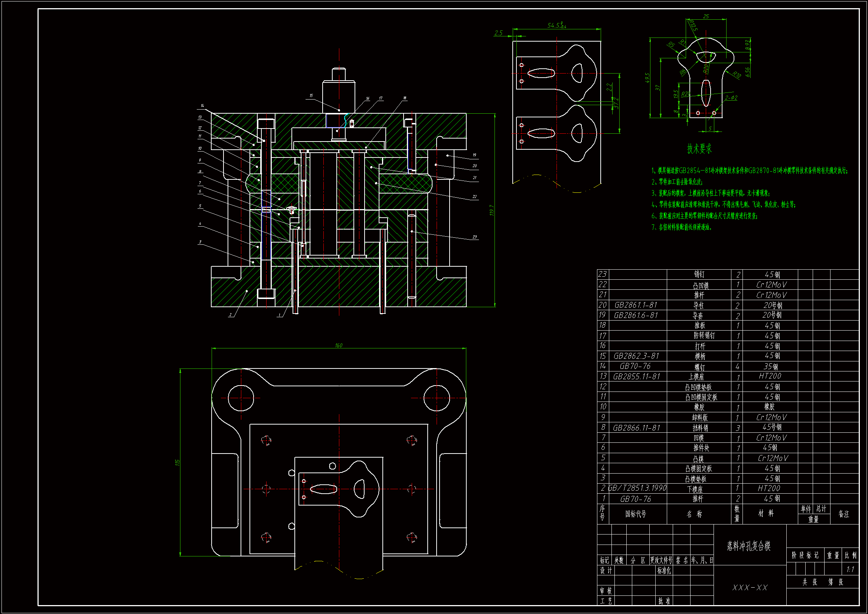Click the 落料冲孔复合模 title block text
Viewport: 868px width, 614px height.
tap(748, 546)
